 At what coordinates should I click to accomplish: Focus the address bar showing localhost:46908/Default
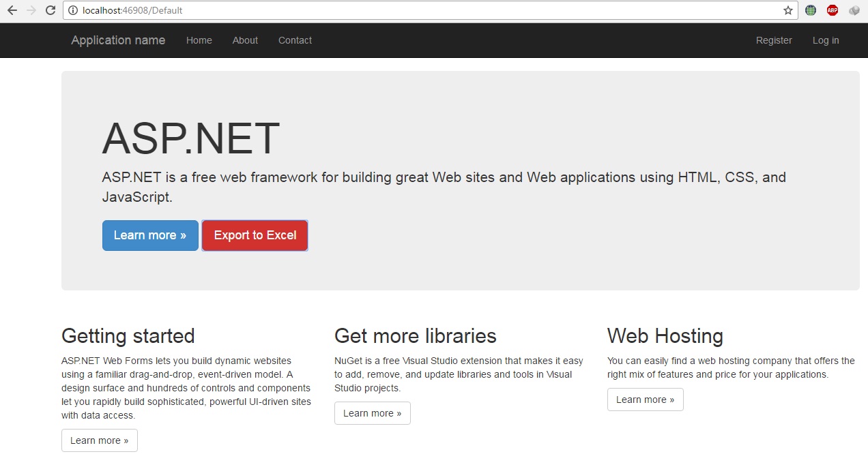[x=430, y=10]
